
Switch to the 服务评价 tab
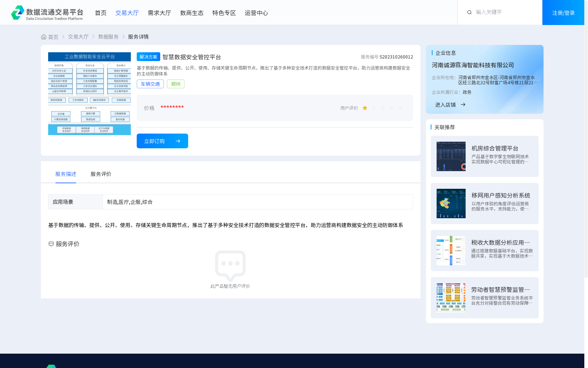click(101, 174)
